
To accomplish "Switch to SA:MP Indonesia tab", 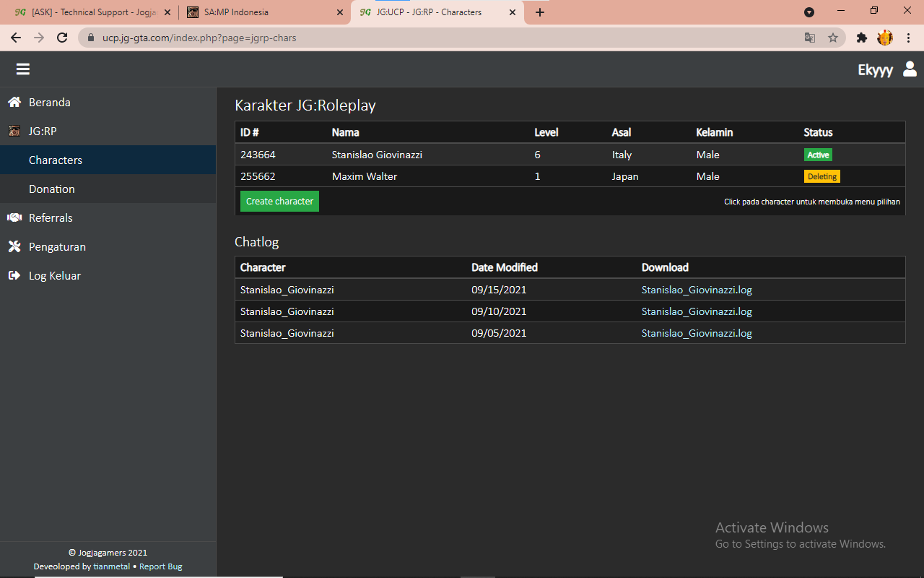I will 265,12.
